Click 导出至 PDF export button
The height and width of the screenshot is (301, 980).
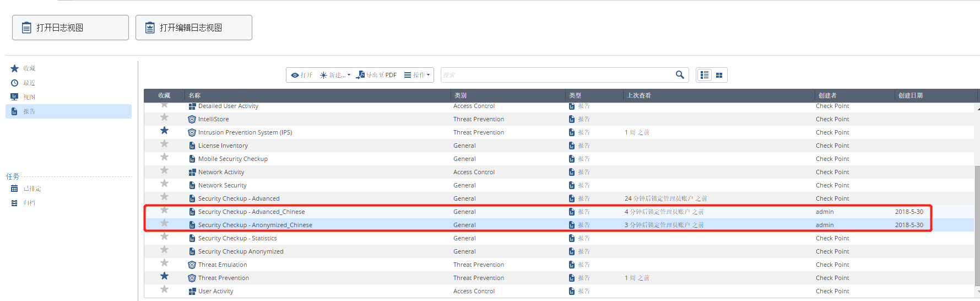pos(376,75)
